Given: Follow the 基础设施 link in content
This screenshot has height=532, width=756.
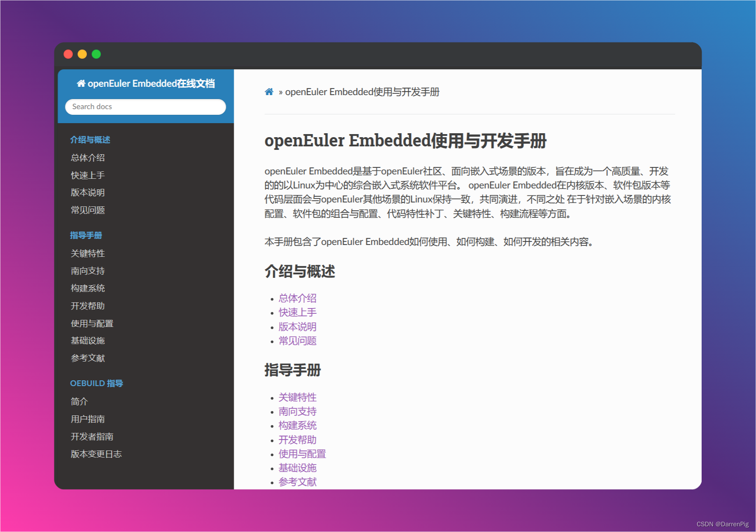Looking at the screenshot, I should pyautogui.click(x=297, y=468).
